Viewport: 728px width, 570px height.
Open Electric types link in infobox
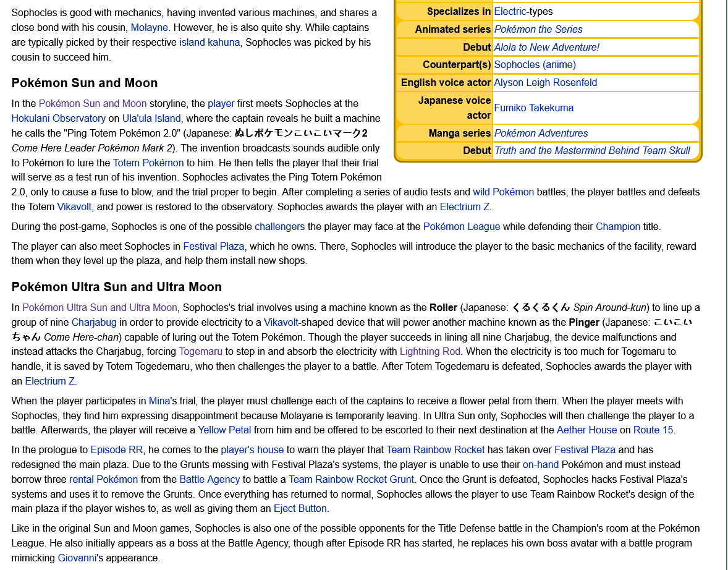coord(510,12)
